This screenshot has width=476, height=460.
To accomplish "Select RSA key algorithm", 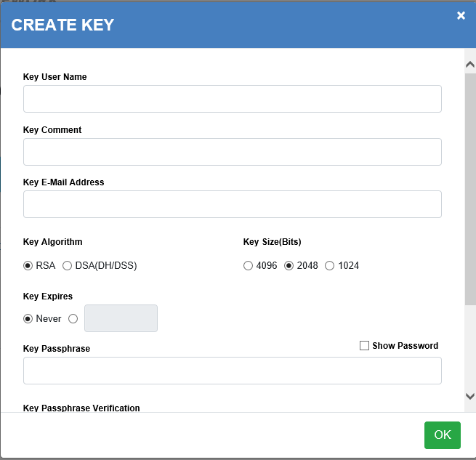I will [28, 266].
